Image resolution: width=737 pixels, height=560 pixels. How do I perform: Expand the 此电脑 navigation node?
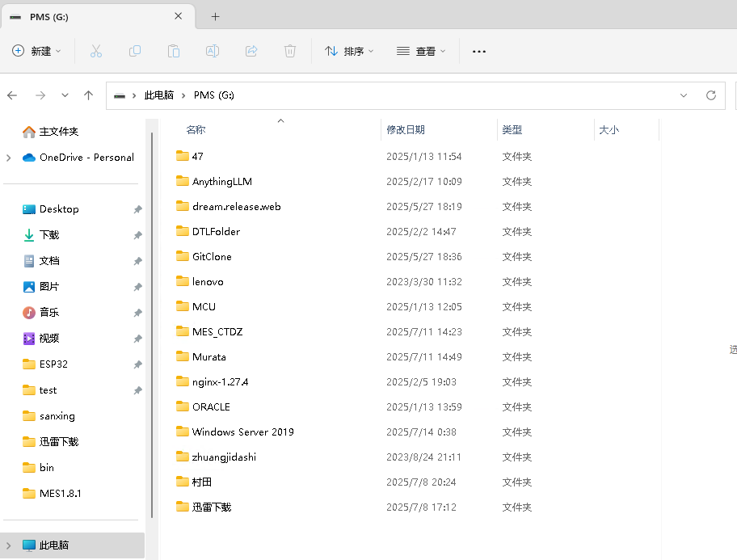click(x=9, y=545)
